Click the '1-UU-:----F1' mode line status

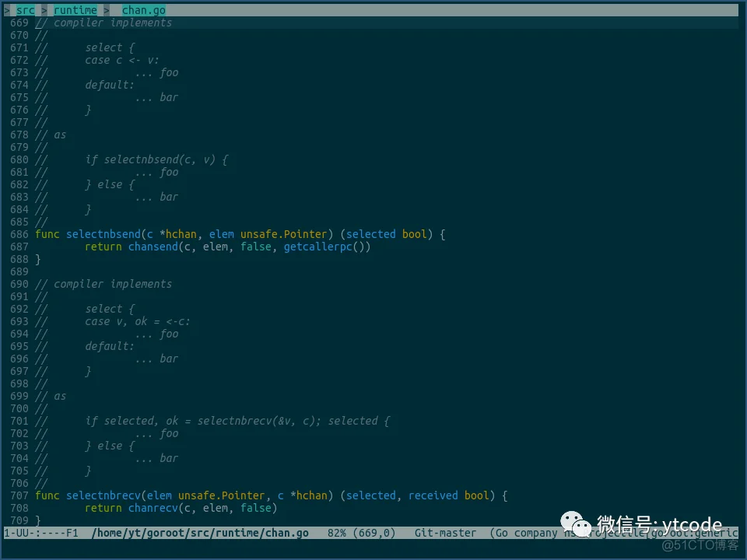(x=41, y=533)
